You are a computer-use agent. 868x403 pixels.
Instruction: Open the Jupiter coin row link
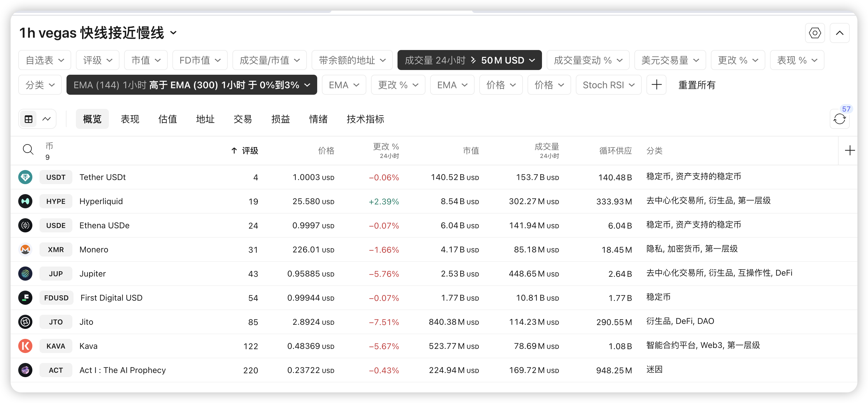pyautogui.click(x=92, y=274)
